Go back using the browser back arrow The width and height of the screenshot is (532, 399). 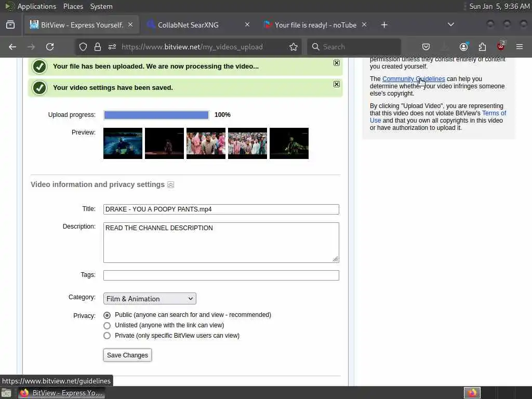[12, 47]
